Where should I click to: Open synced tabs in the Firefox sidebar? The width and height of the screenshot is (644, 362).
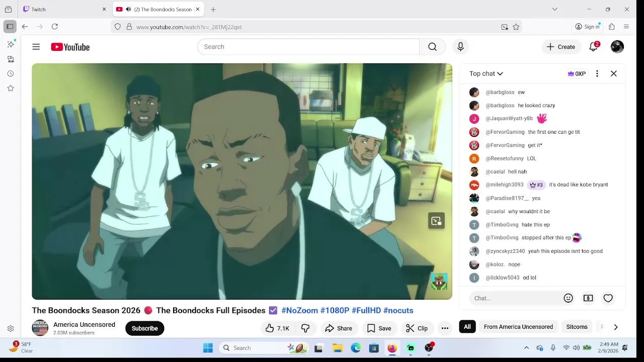[11, 59]
